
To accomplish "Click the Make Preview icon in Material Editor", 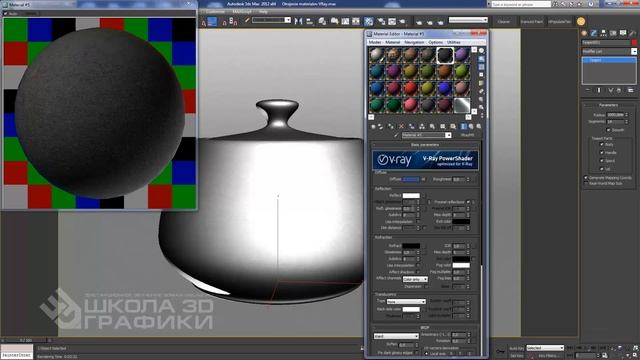I will point(482,91).
